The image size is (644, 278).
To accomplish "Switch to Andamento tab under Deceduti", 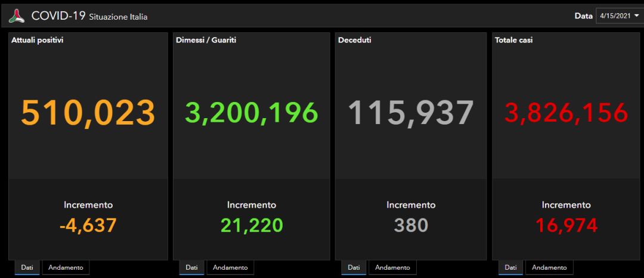I will 392,267.
